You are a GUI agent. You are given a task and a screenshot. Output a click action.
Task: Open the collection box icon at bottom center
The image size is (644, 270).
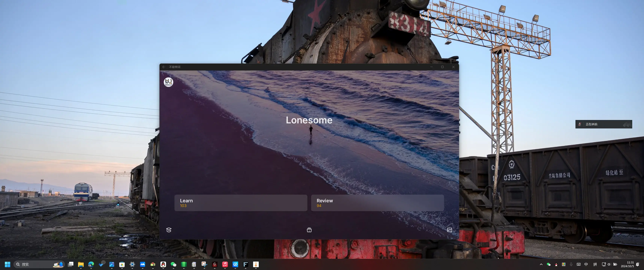coord(309,230)
